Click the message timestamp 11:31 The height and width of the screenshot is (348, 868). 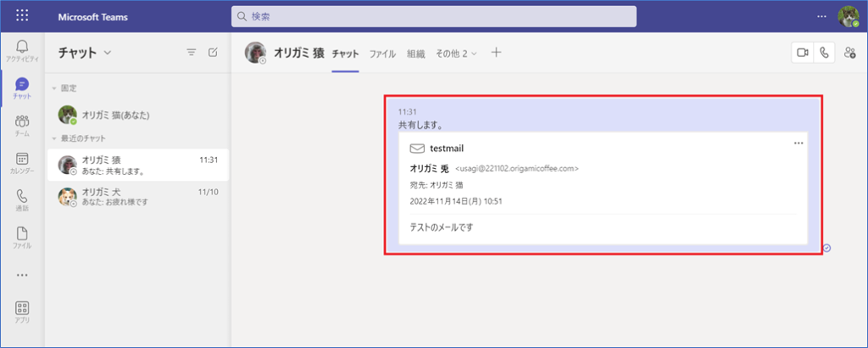coord(406,111)
